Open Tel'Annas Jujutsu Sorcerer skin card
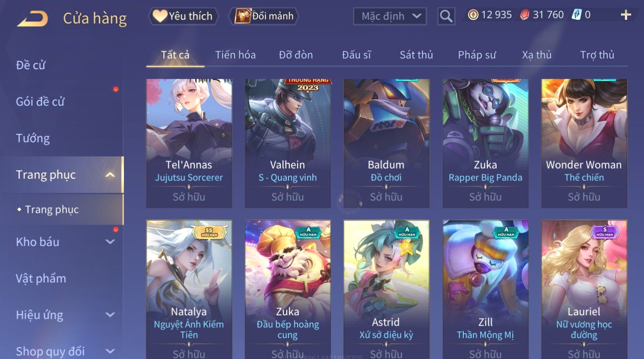 click(x=189, y=143)
